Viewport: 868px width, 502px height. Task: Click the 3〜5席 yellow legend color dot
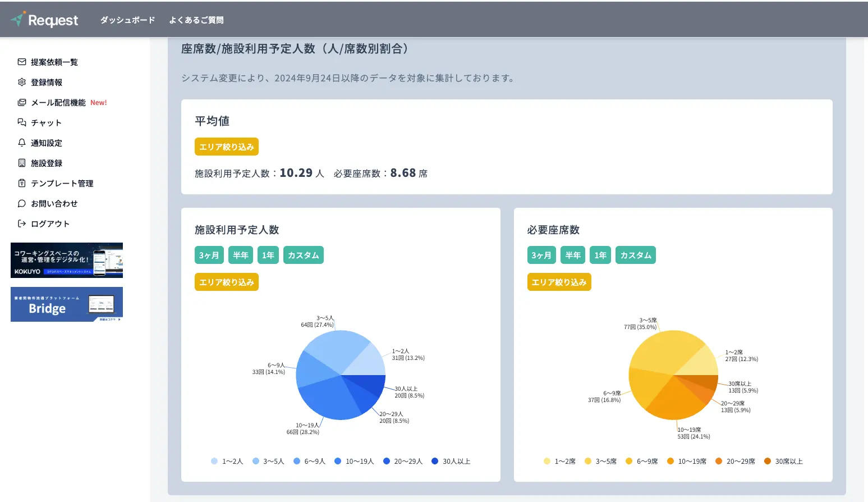(x=588, y=461)
